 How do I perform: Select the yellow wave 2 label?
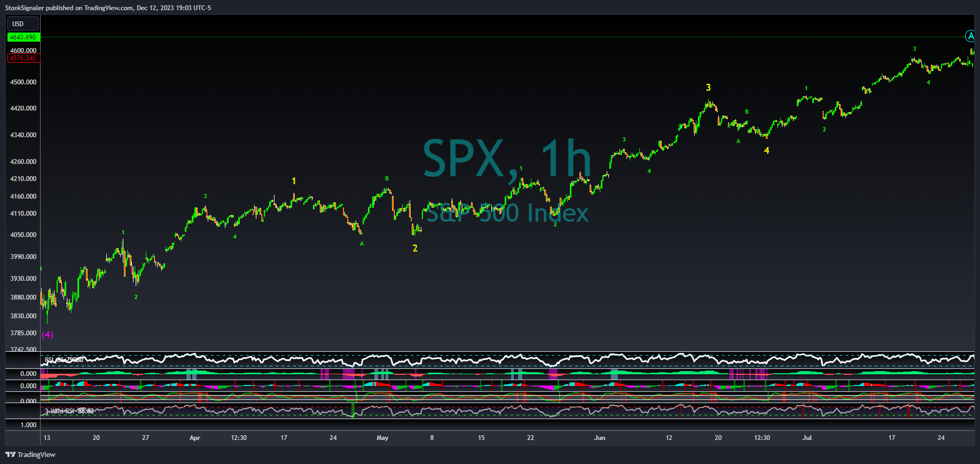(x=415, y=248)
